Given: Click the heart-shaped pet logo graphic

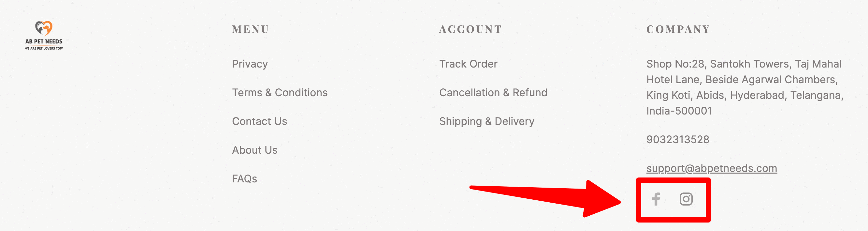Looking at the screenshot, I should pos(44,28).
